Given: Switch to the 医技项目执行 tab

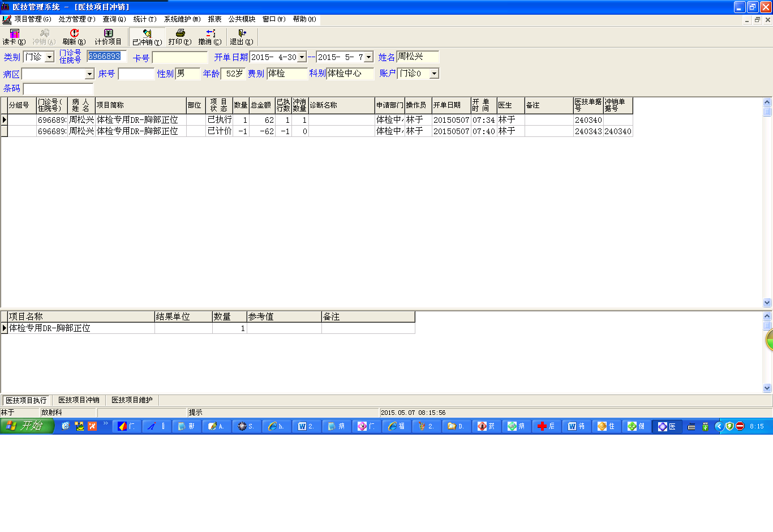Looking at the screenshot, I should (x=26, y=400).
